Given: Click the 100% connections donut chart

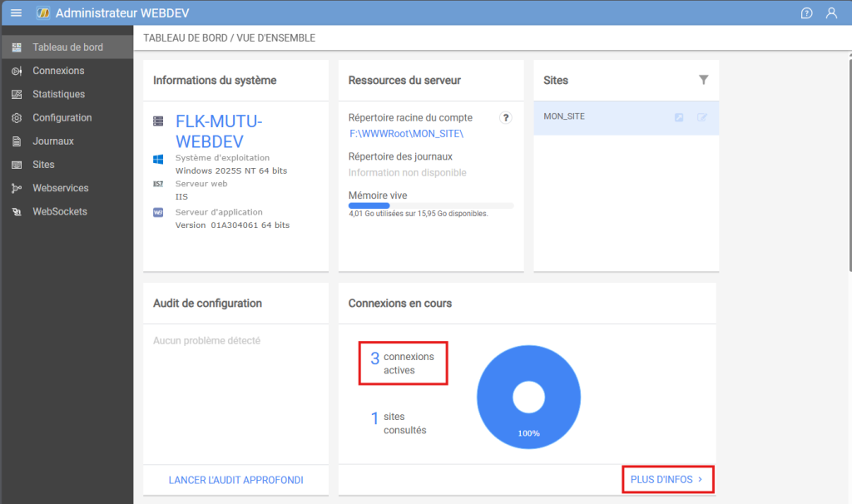Looking at the screenshot, I should click(x=528, y=397).
